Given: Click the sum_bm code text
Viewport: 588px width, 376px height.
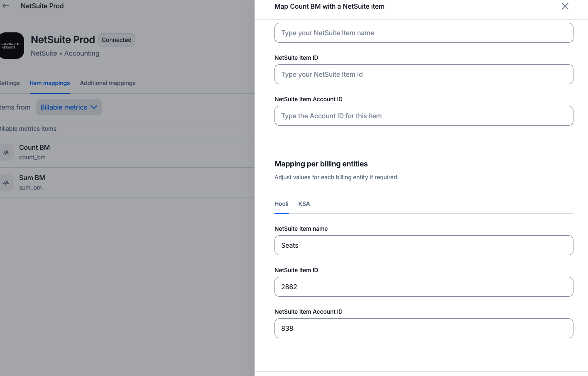Looking at the screenshot, I should 30,188.
